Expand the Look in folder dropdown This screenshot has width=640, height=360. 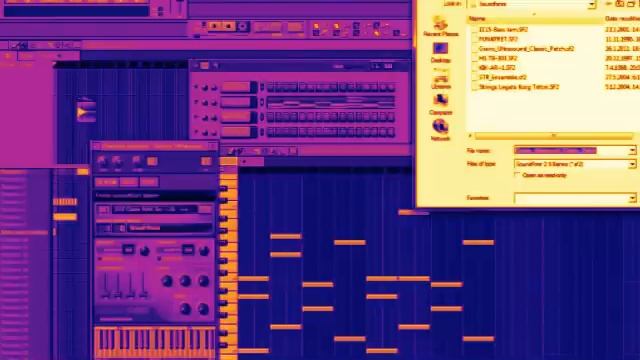591,4
